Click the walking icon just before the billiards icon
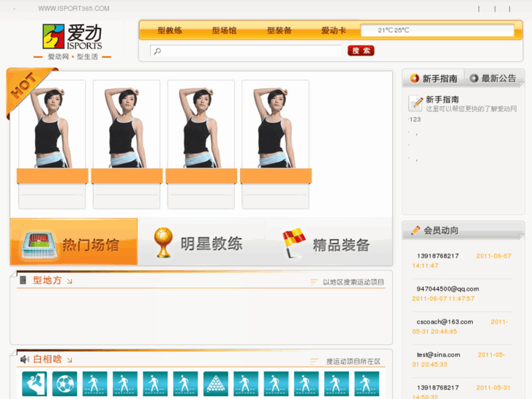 tap(186, 384)
